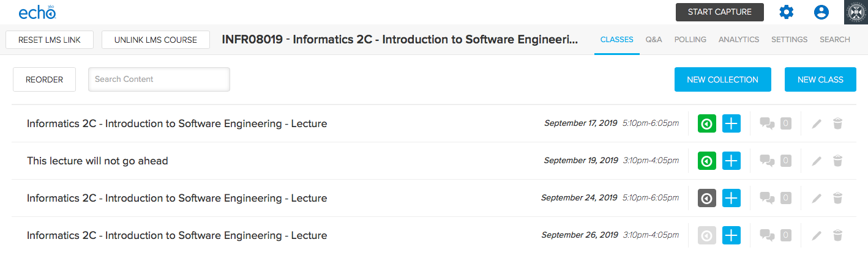
Task: Click the Search Content input field
Action: pos(159,79)
